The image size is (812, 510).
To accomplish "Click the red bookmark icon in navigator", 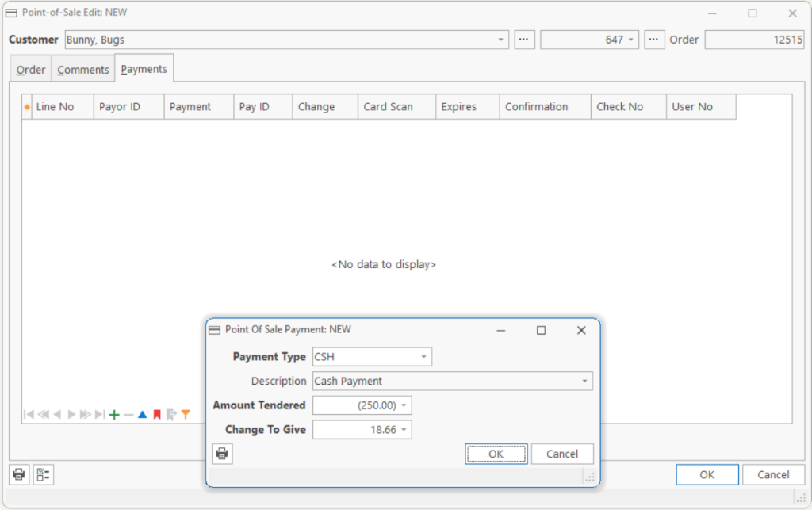I will coord(157,414).
